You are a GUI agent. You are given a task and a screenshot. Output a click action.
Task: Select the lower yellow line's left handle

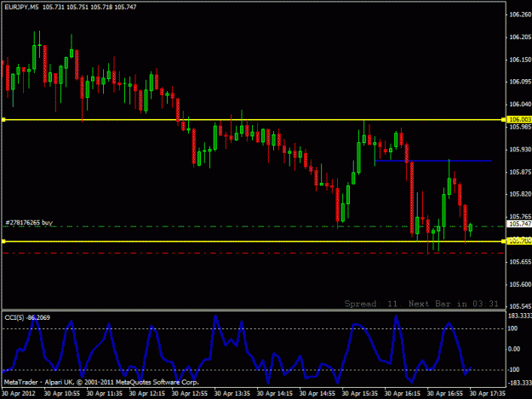(3, 242)
